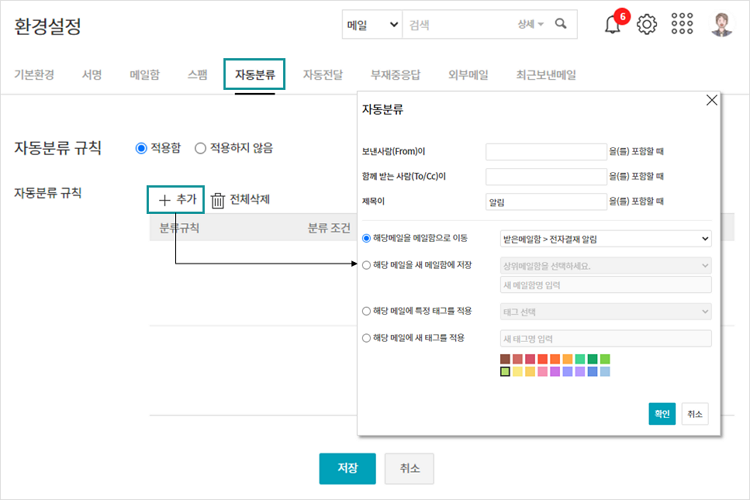Select the 적용함 radio button
The width and height of the screenshot is (750, 500).
(x=141, y=148)
